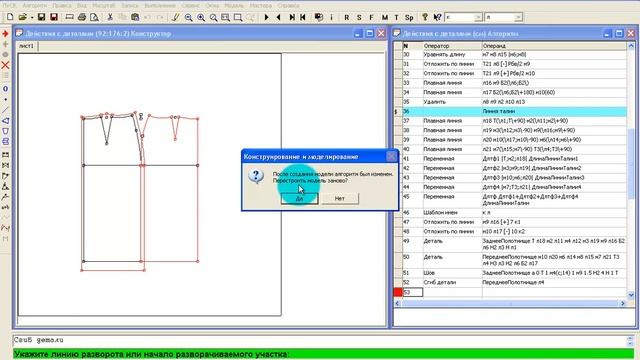640x360 pixels.
Task: Minimize the Алгоритм window
Action: click(x=607, y=33)
